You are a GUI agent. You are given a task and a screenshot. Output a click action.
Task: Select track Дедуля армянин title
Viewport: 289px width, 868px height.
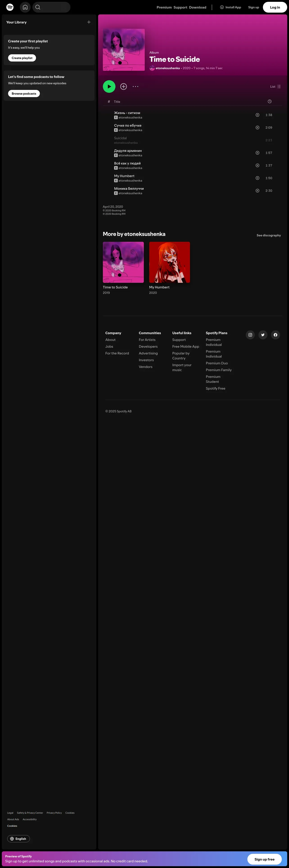pyautogui.click(x=128, y=151)
